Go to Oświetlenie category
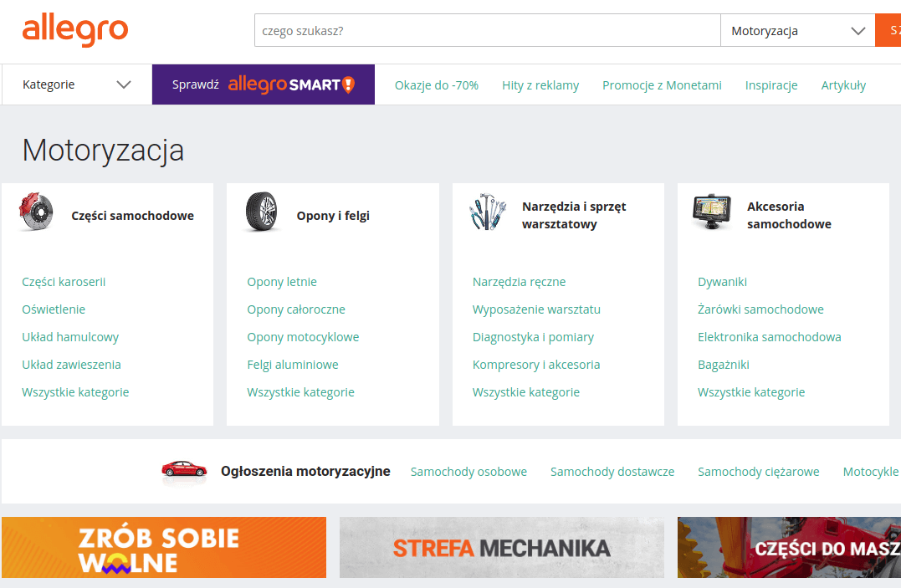 coord(54,309)
